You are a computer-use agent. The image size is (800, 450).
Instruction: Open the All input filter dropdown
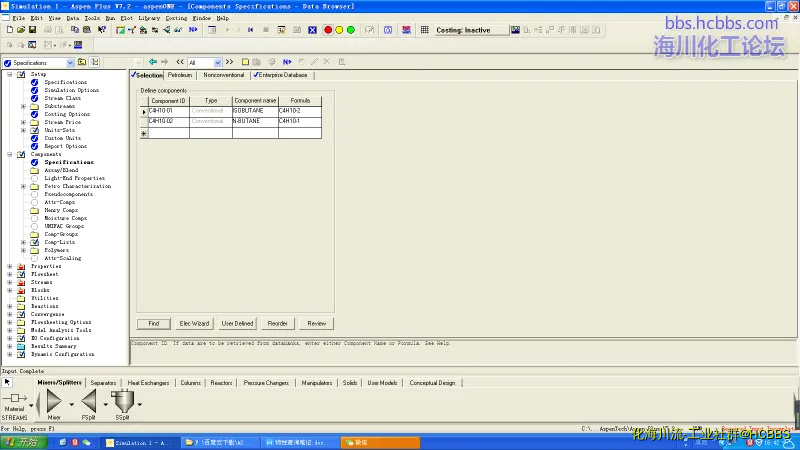coord(217,62)
